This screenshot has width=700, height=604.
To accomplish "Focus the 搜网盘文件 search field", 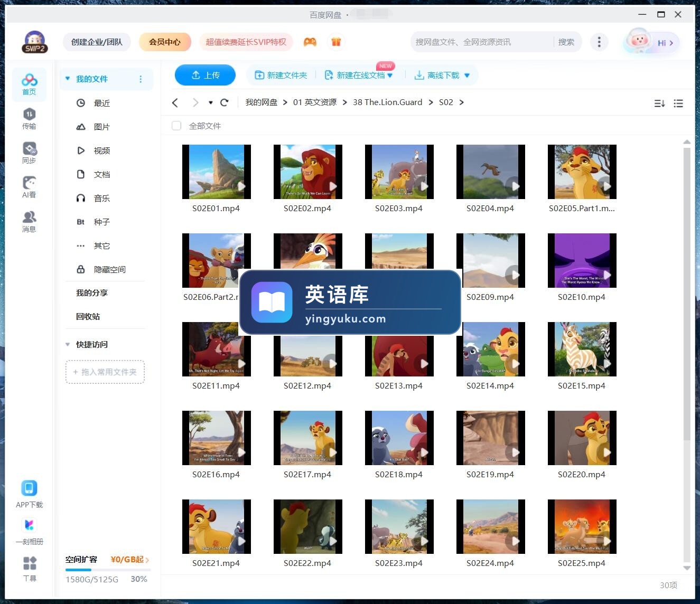I will click(x=482, y=42).
